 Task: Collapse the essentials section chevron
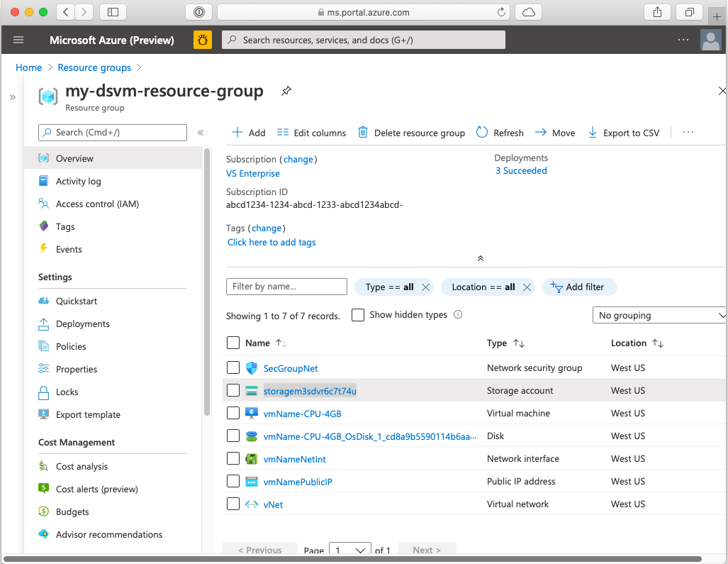coord(480,259)
